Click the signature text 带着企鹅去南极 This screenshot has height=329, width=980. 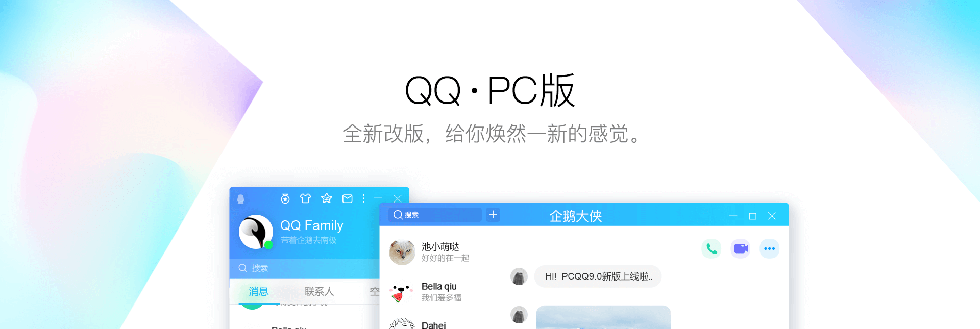309,240
